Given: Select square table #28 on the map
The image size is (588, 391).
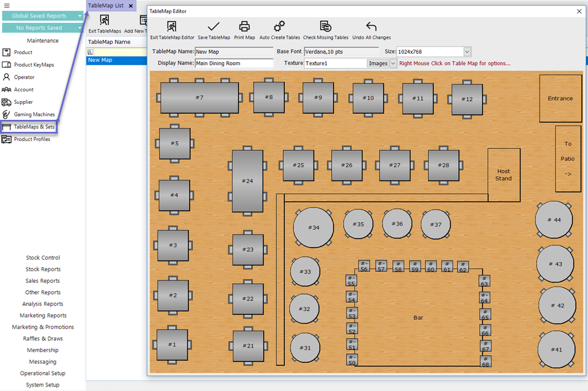Looking at the screenshot, I should coord(443,165).
